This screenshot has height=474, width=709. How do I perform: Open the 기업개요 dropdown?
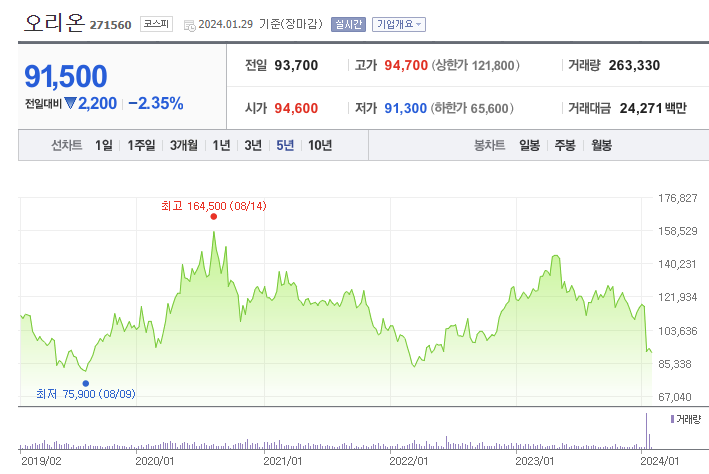click(x=399, y=24)
